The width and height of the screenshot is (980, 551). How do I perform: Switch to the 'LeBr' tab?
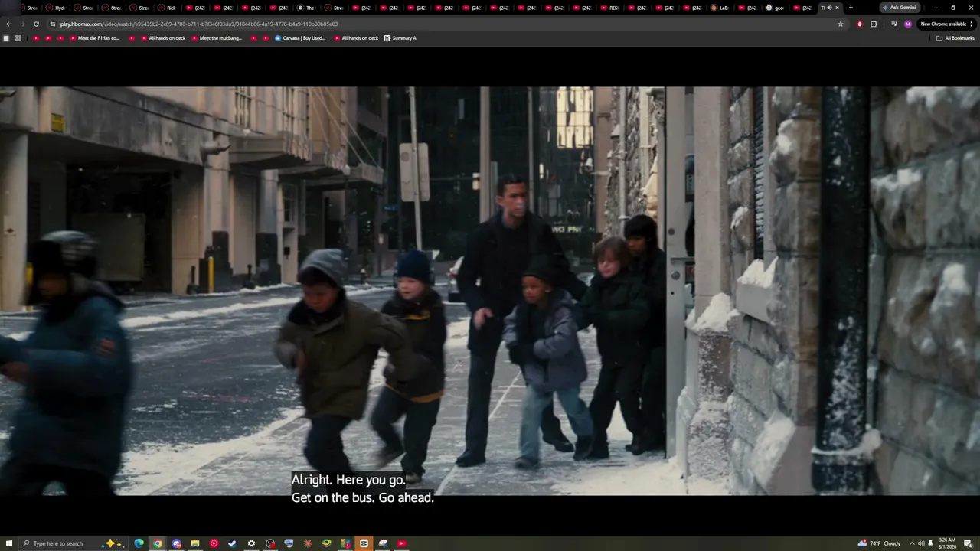720,8
